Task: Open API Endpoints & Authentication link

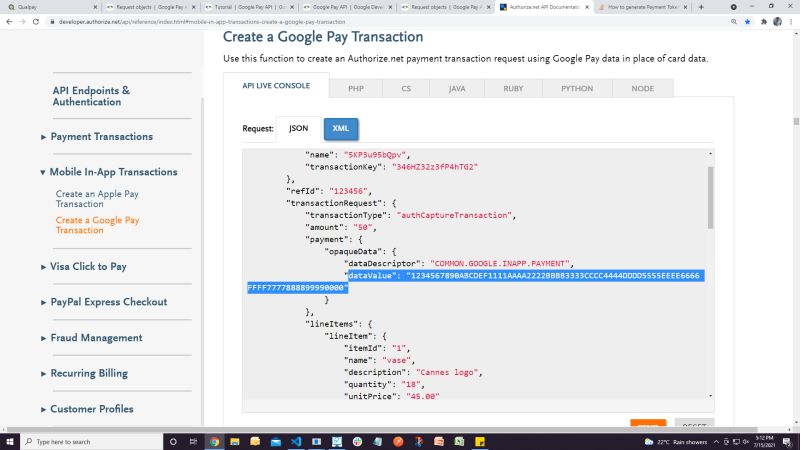Action: [91, 96]
